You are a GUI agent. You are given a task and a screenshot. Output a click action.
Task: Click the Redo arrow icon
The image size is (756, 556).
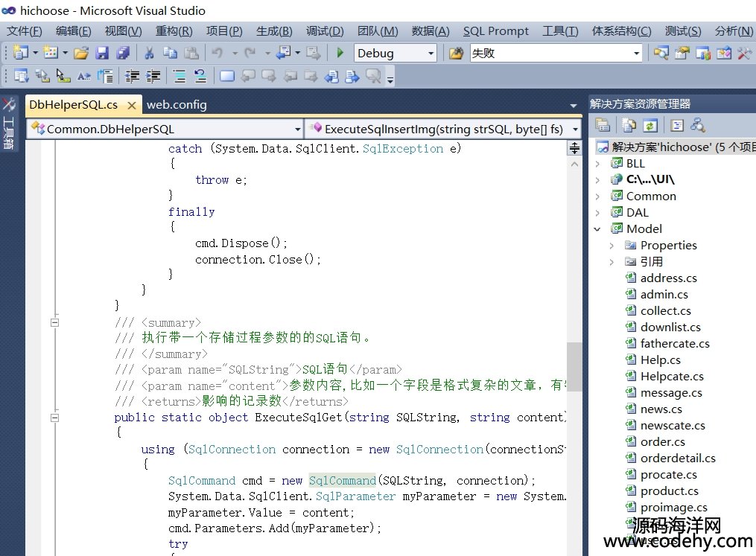[250, 53]
